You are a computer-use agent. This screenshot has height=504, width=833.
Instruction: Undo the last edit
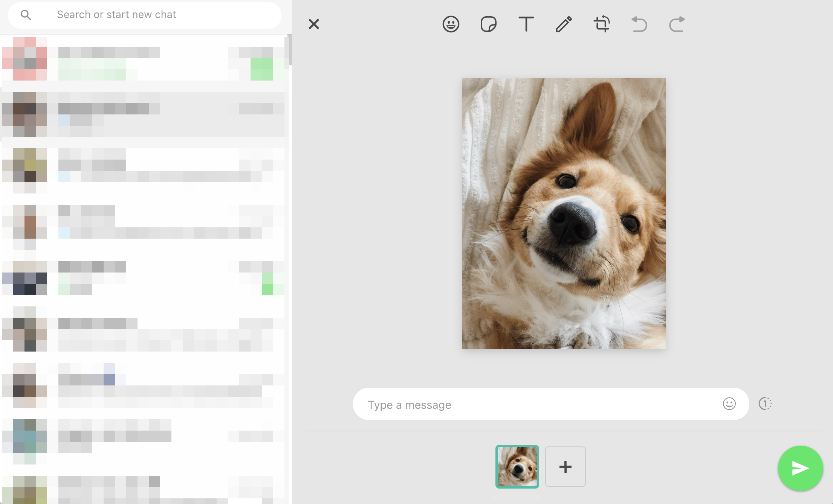coord(639,24)
